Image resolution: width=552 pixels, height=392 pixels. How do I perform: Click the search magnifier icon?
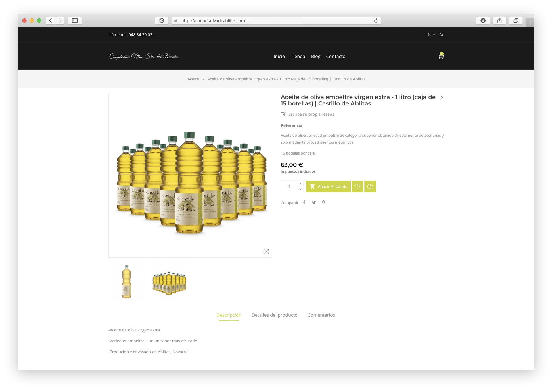[x=442, y=35]
